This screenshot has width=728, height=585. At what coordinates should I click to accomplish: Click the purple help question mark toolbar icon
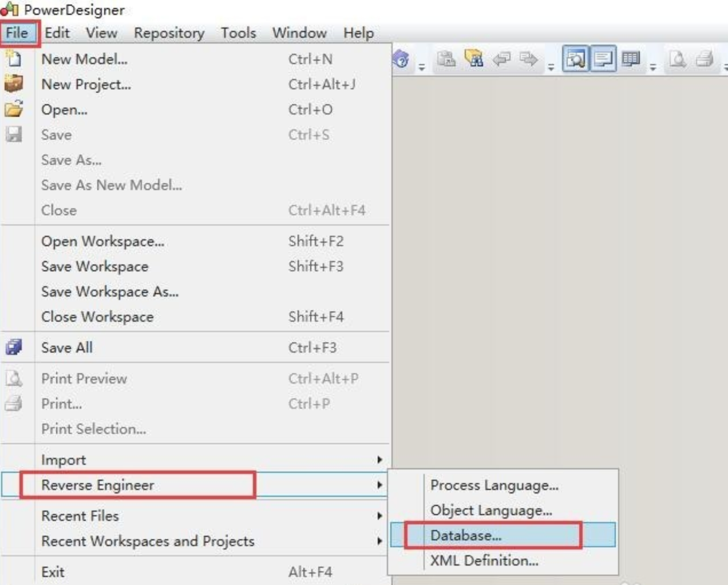pyautogui.click(x=402, y=58)
